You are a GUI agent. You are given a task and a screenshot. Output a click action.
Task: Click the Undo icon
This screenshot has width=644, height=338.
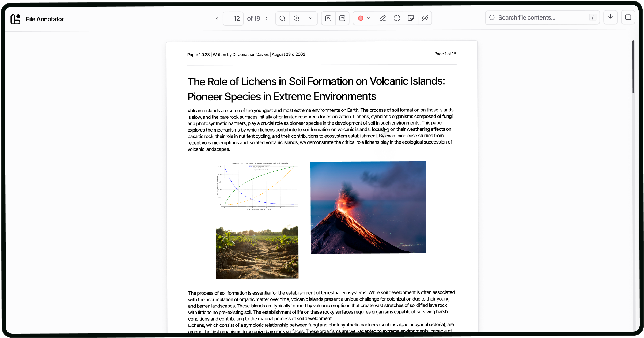(328, 18)
